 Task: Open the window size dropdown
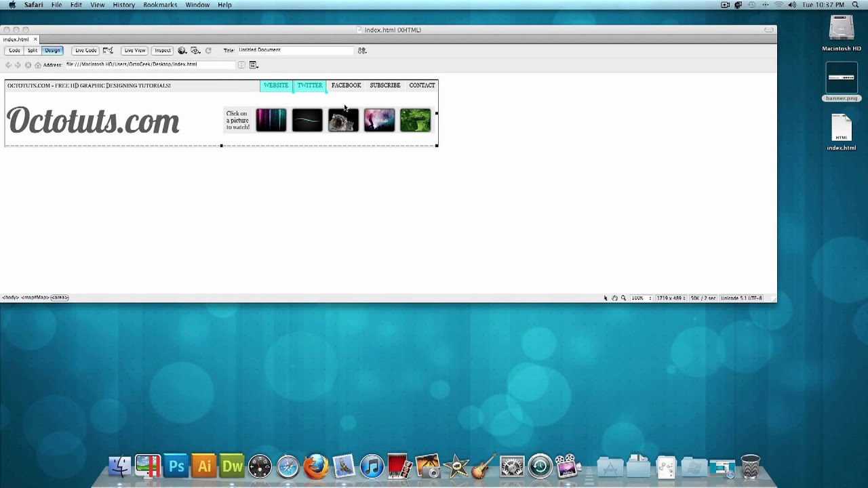[x=670, y=298]
